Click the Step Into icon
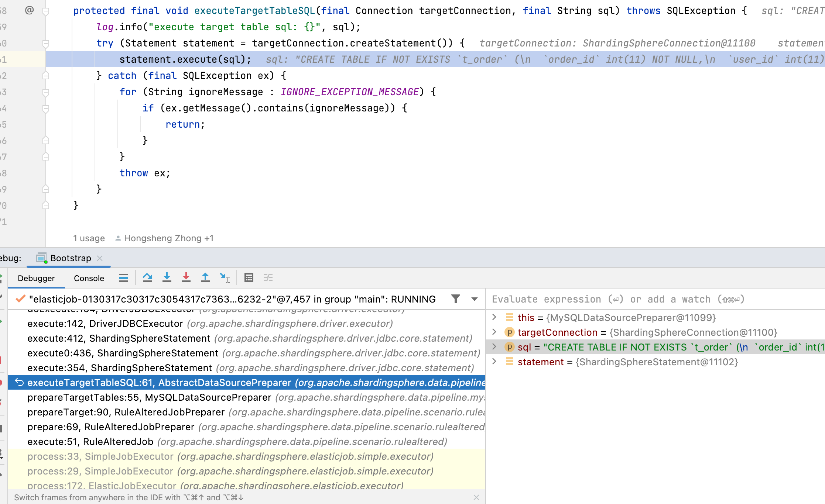This screenshot has height=504, width=825. click(167, 277)
